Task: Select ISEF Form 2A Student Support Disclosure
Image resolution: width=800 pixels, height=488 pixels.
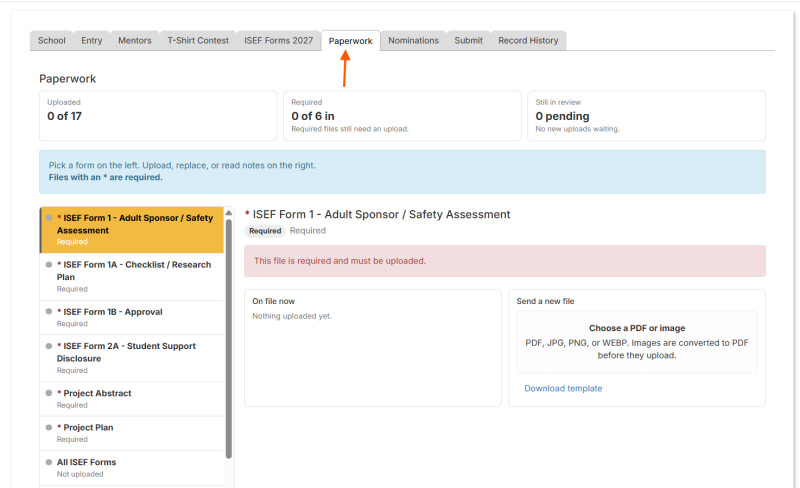Action: [x=132, y=358]
